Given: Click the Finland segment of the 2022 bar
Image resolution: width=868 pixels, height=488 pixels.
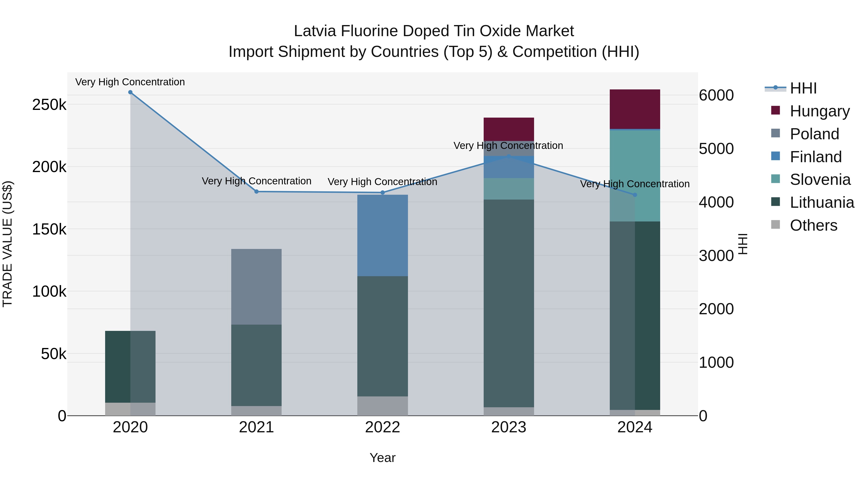Looking at the screenshot, I should pos(382,236).
